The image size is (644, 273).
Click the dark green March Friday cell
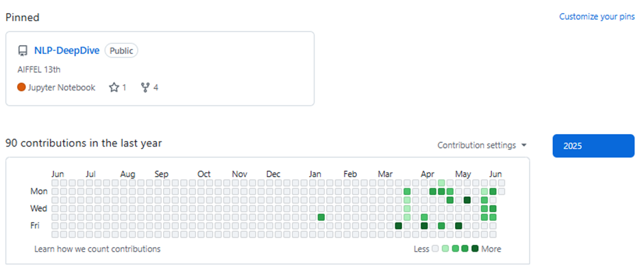coord(399,226)
